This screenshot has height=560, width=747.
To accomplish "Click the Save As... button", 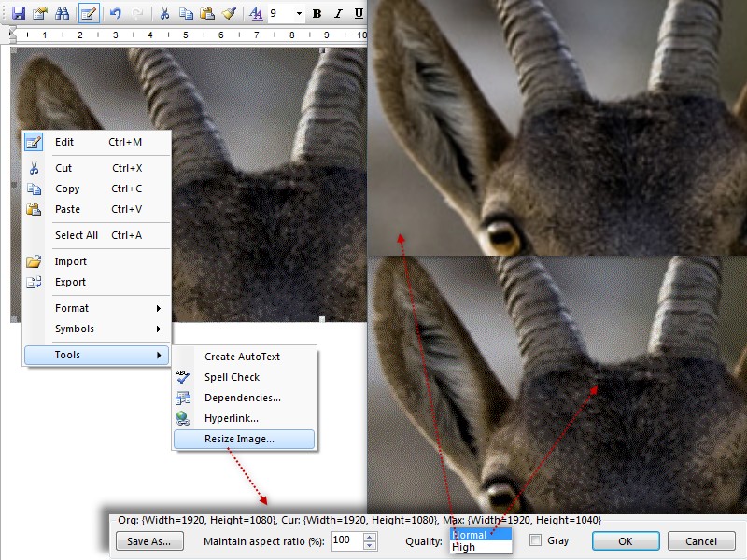I will [x=149, y=541].
